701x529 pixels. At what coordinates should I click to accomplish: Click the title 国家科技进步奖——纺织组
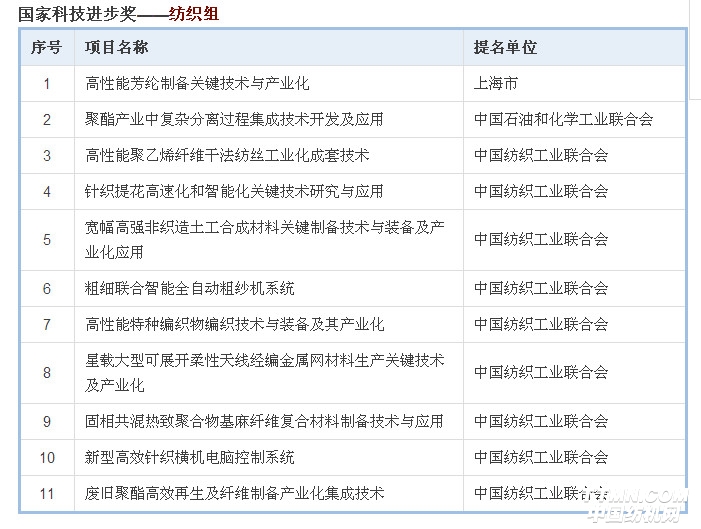pos(119,14)
